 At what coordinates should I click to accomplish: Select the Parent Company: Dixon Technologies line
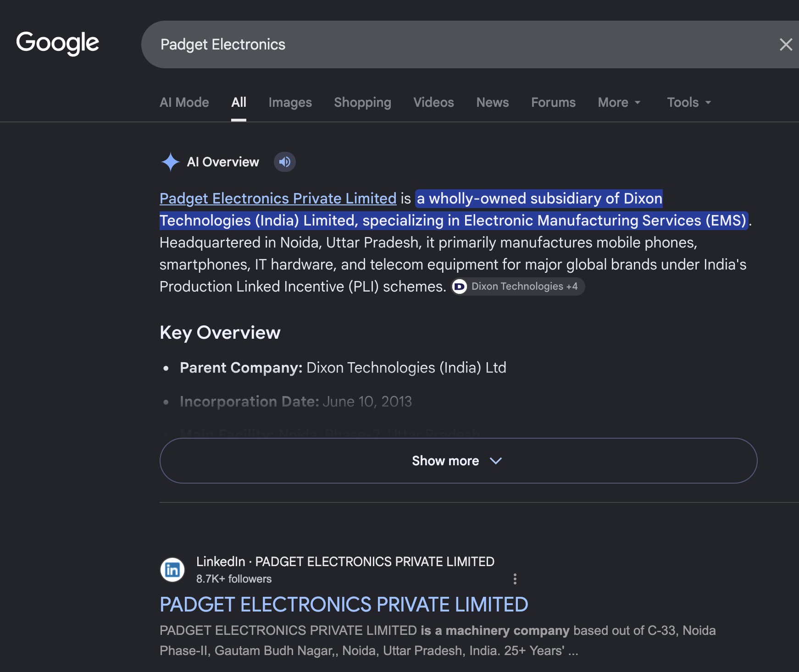point(343,368)
